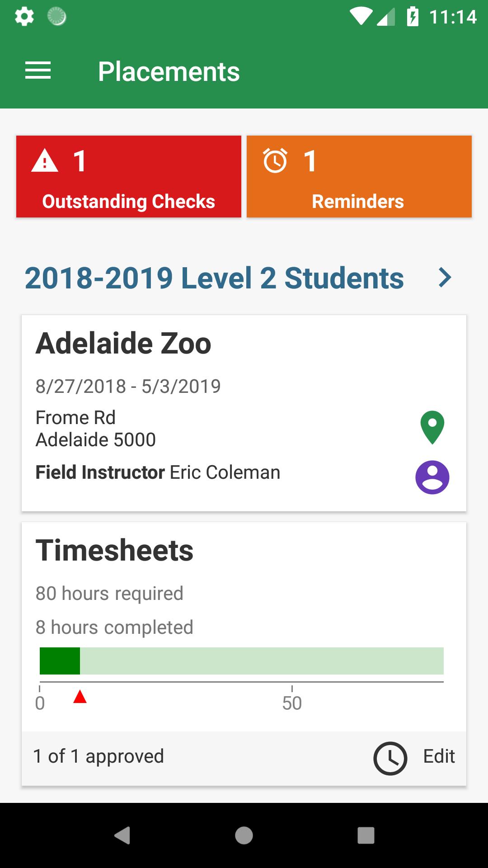Tap the green map location pin
Image resolution: width=488 pixels, height=868 pixels.
[x=432, y=427]
